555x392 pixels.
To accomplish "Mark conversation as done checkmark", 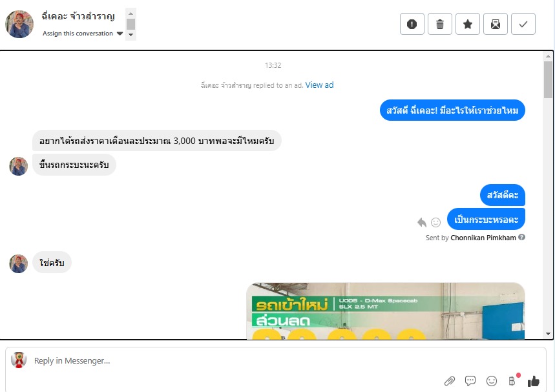I will [523, 24].
